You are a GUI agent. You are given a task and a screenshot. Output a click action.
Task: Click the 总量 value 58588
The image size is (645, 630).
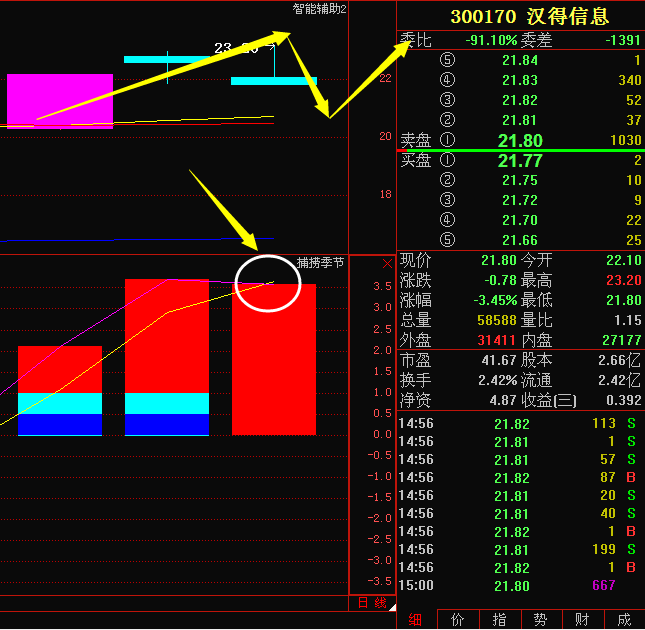pyautogui.click(x=497, y=320)
